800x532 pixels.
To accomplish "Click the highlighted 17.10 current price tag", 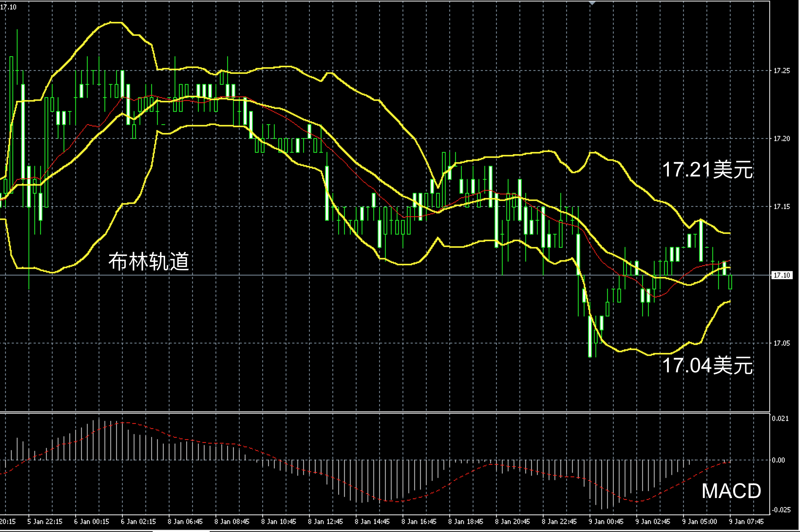I will click(782, 275).
